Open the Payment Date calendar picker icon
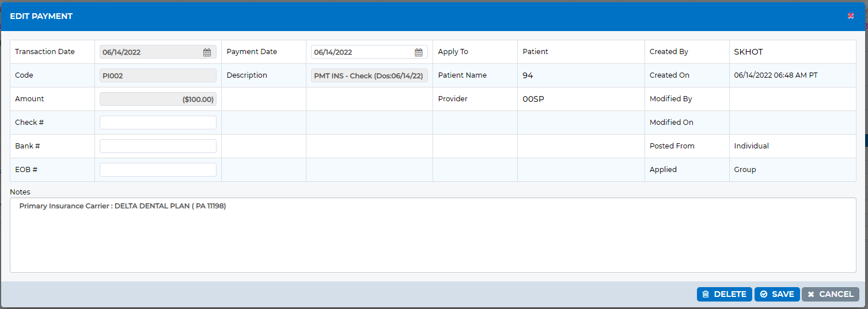The height and width of the screenshot is (309, 868). click(419, 52)
